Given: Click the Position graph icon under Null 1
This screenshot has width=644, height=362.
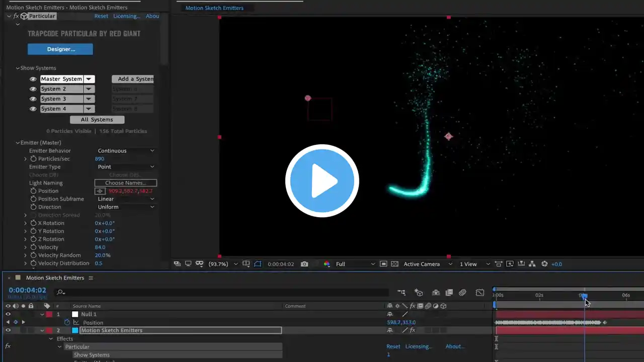Looking at the screenshot, I should [x=75, y=322].
